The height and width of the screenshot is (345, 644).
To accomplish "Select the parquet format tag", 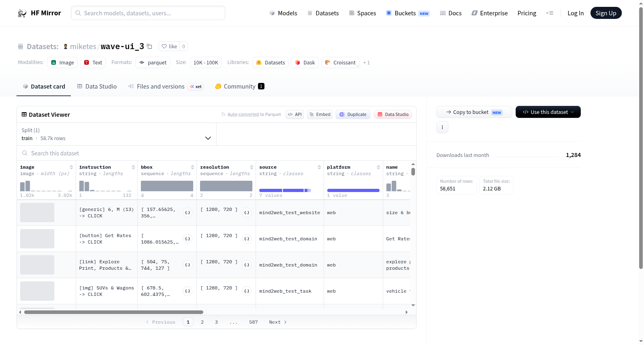I will pyautogui.click(x=153, y=62).
